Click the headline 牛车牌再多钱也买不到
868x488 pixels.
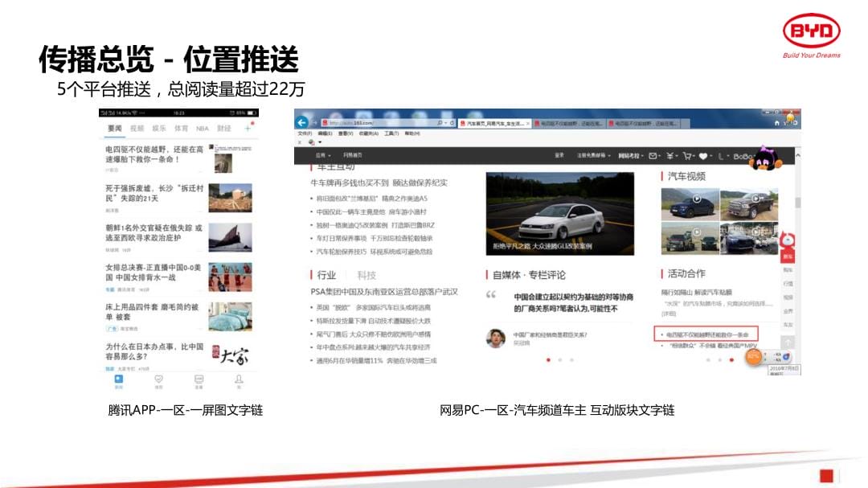click(x=379, y=182)
